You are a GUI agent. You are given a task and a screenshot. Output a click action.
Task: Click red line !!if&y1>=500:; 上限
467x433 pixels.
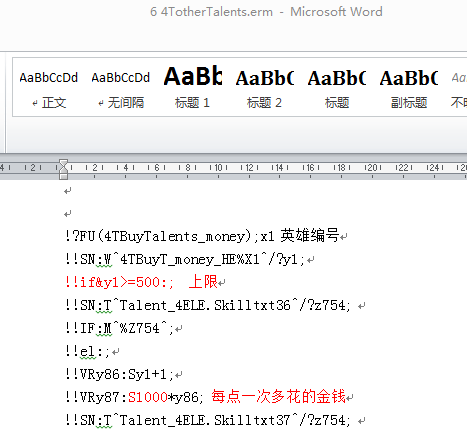[x=141, y=282]
